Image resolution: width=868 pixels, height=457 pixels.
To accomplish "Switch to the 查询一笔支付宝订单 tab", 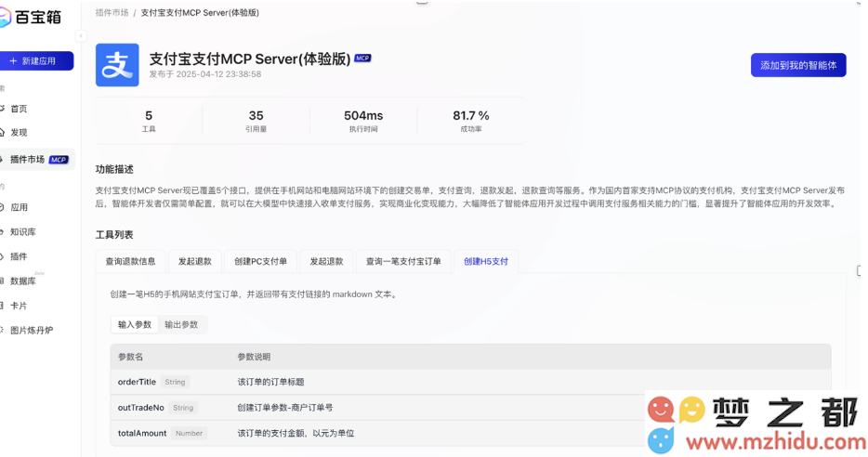I will [x=403, y=261].
